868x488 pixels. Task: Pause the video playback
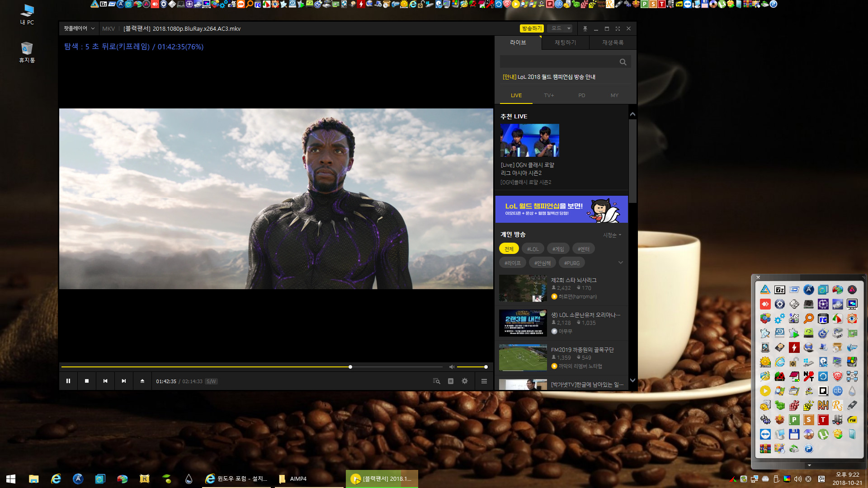(68, 381)
